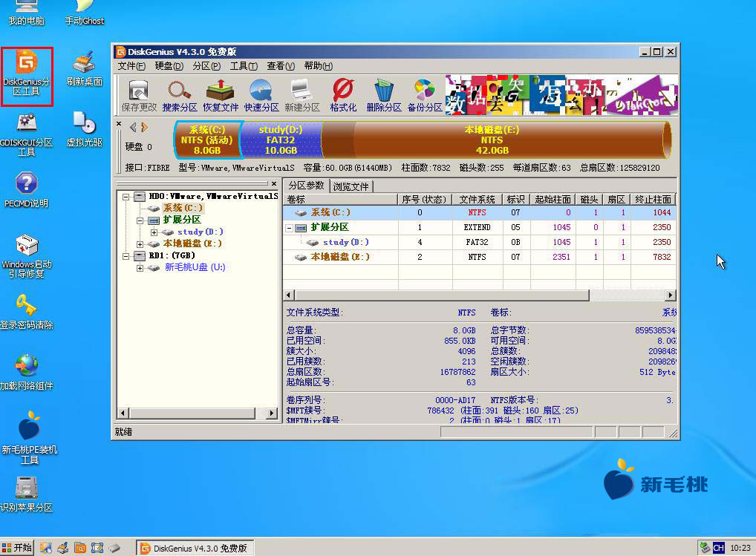The width and height of the screenshot is (756, 556).
Task: Launch 虚拟光驱 desktop shortcut
Action: point(85,129)
